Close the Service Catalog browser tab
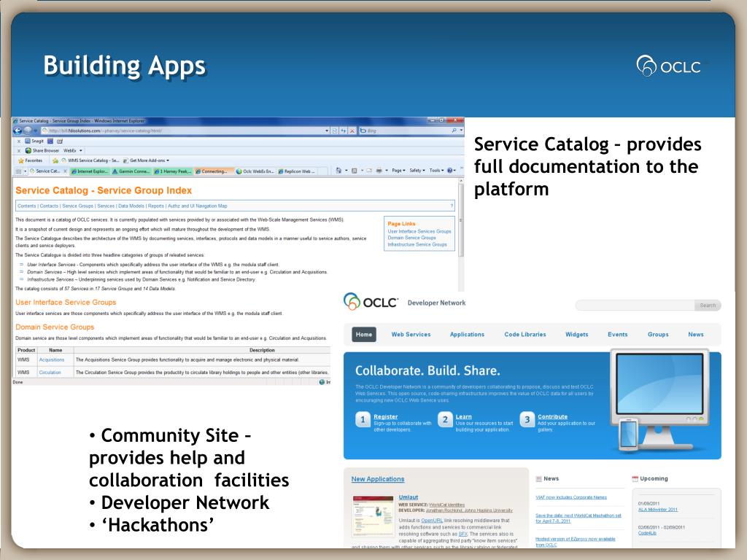The image size is (747, 560). point(65,171)
